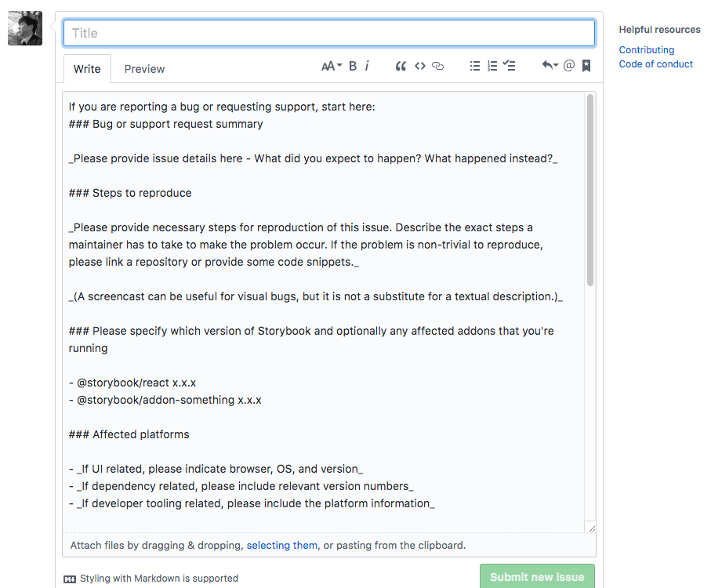The height and width of the screenshot is (588, 711).
Task: Add a link with the chain icon
Action: click(438, 67)
